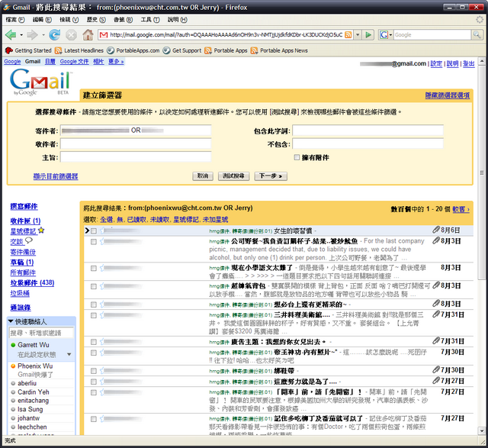This screenshot has height=448, width=488.
Task: Click the 顯示目前篩選器 link
Action: [56, 176]
